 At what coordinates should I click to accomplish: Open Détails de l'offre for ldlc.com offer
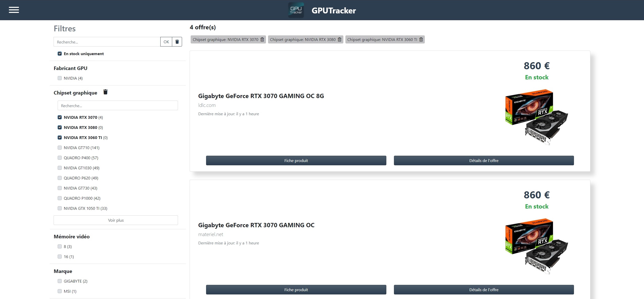click(484, 160)
